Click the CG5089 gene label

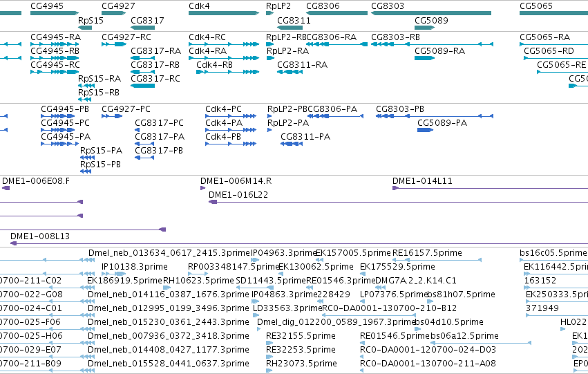coord(431,20)
